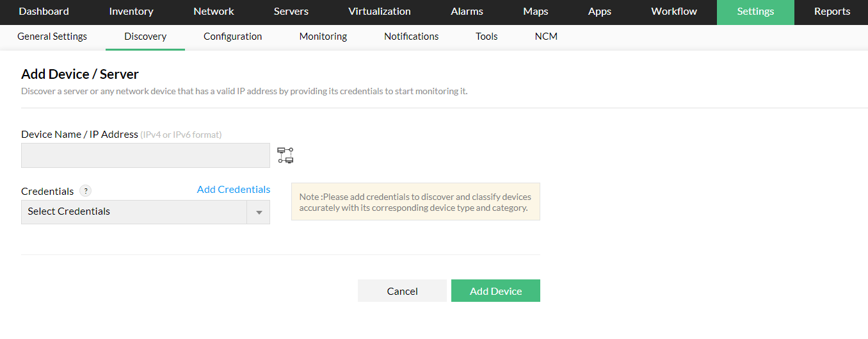868x339 pixels.
Task: Click the Add Credentials link
Action: [x=234, y=190]
